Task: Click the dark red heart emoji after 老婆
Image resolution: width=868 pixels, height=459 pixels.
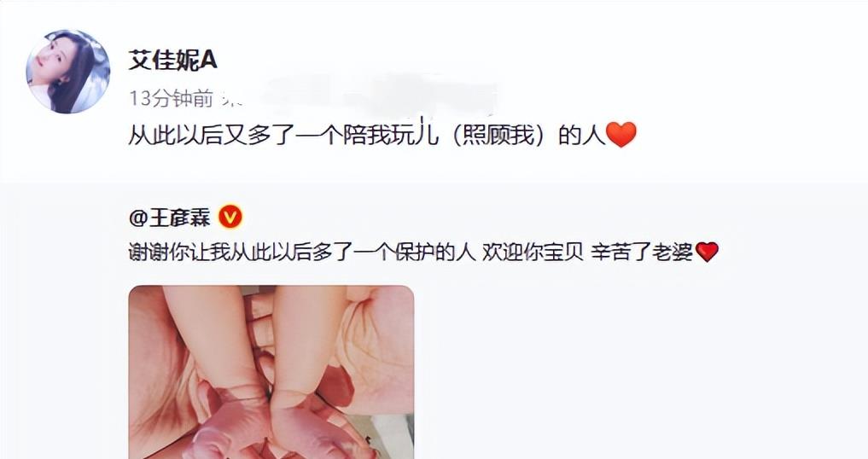Action: (x=707, y=252)
